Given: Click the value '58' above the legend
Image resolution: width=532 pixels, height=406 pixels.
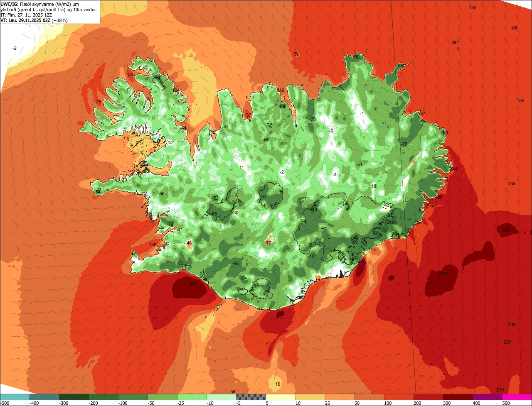Looking at the screenshot, I should (x=233, y=391).
